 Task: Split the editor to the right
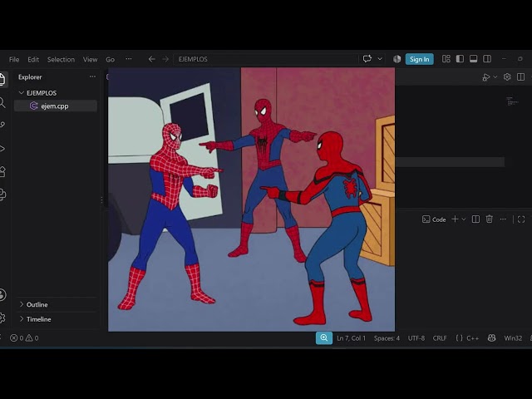coord(521,77)
